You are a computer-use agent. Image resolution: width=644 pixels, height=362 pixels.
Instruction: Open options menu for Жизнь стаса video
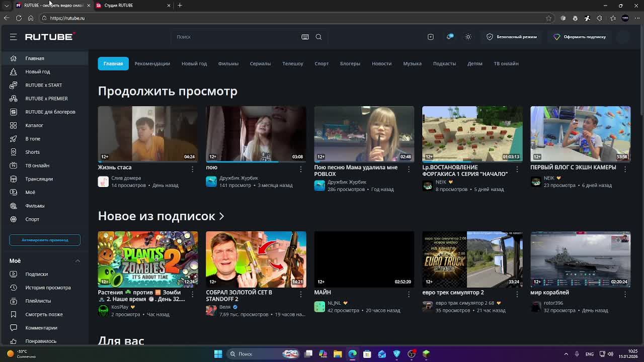tap(192, 169)
